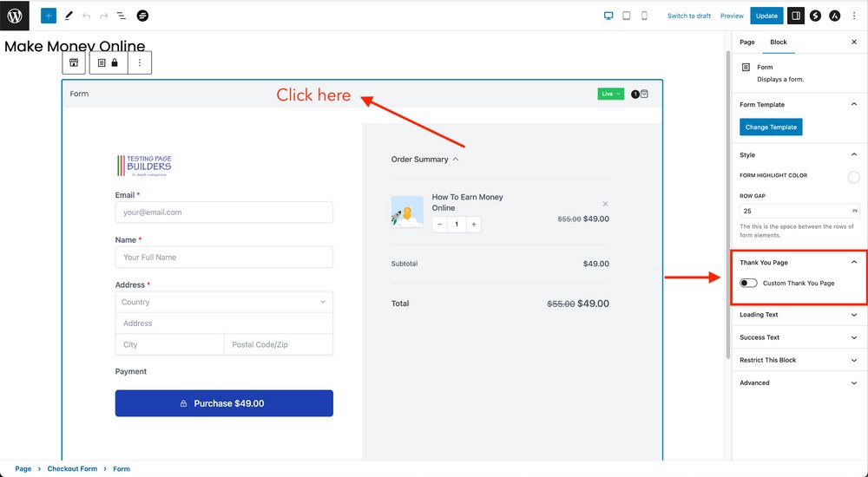Click the WordPress logo icon
Image resolution: width=868 pixels, height=477 pixels.
(15, 16)
